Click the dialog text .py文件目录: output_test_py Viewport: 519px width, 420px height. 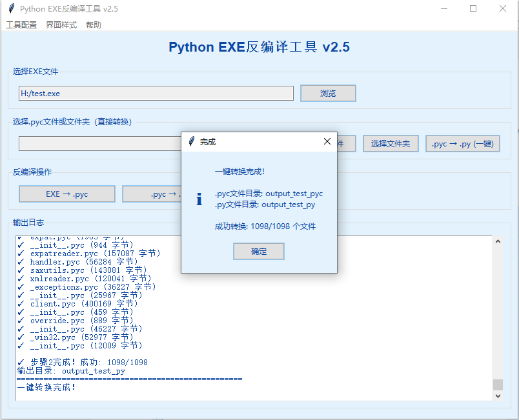(265, 205)
